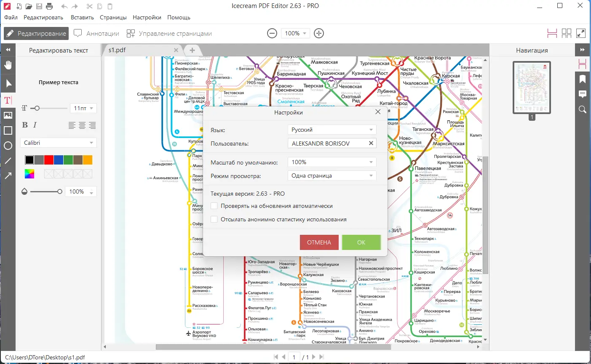Viewport: 591px width, 364px height.
Task: Open the Calibri font dropdown
Action: pos(59,143)
